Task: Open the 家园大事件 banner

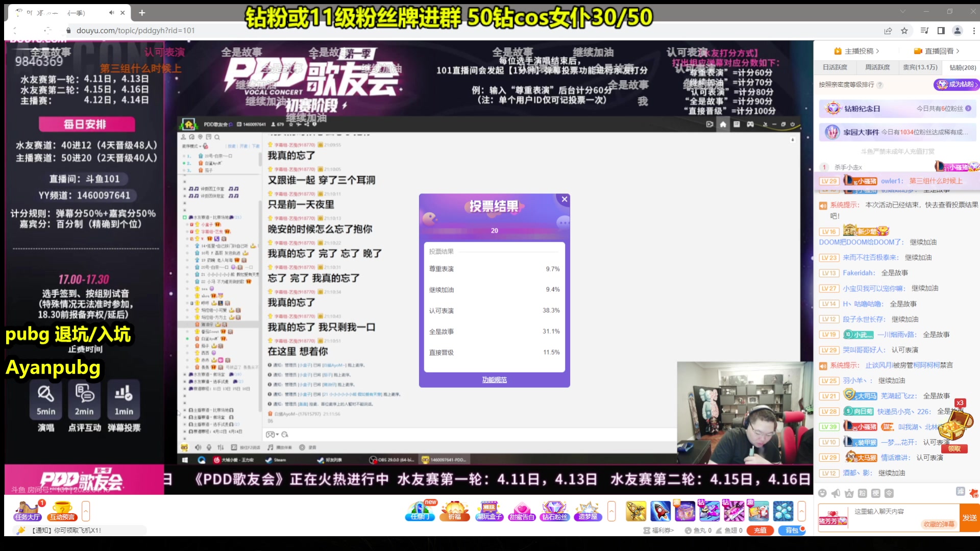Action: [898, 132]
